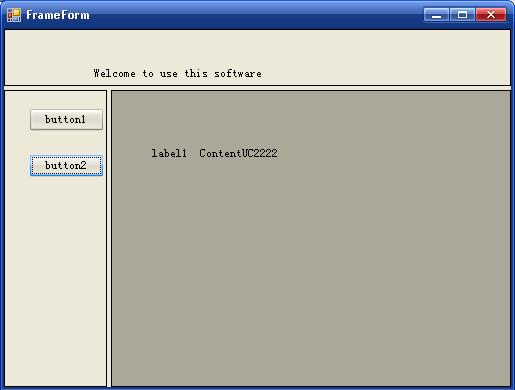The image size is (515, 390).
Task: Click the button1 button
Action: [66, 119]
